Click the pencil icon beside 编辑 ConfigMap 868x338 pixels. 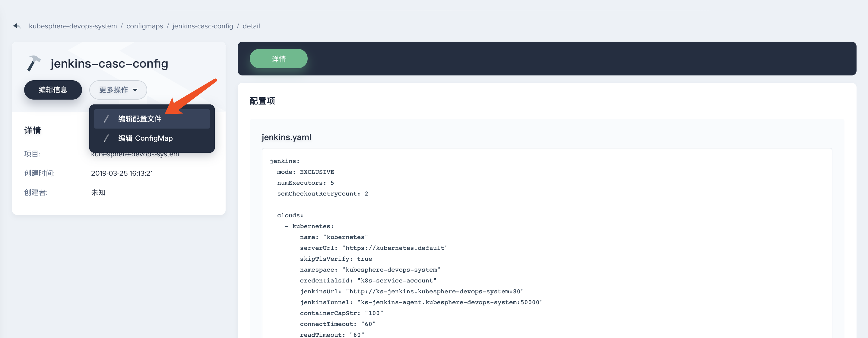(x=106, y=138)
